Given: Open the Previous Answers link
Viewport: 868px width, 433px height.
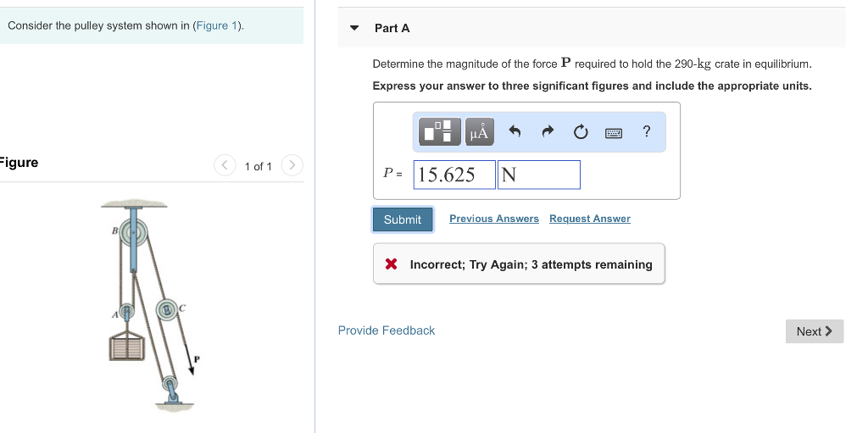Looking at the screenshot, I should (x=493, y=219).
